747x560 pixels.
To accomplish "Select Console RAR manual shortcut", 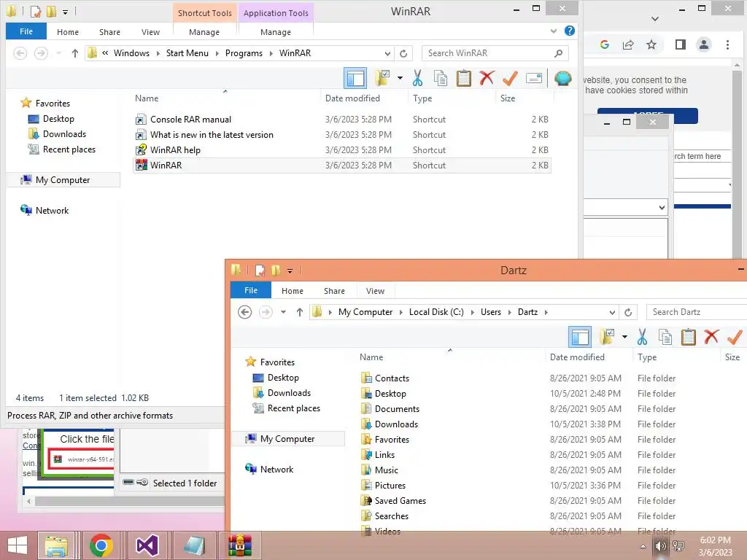I will [190, 120].
